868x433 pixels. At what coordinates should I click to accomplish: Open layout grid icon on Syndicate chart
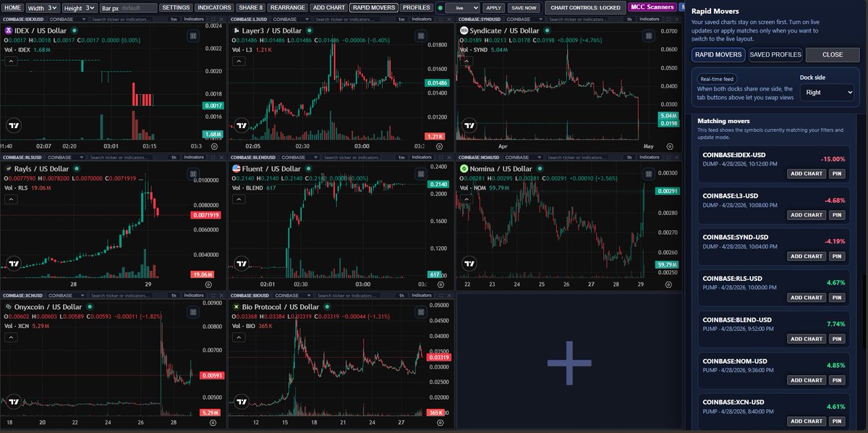(x=649, y=35)
